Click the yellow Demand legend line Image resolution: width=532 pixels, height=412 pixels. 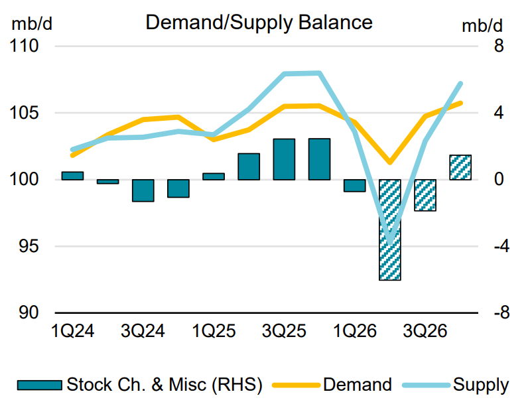(297, 385)
